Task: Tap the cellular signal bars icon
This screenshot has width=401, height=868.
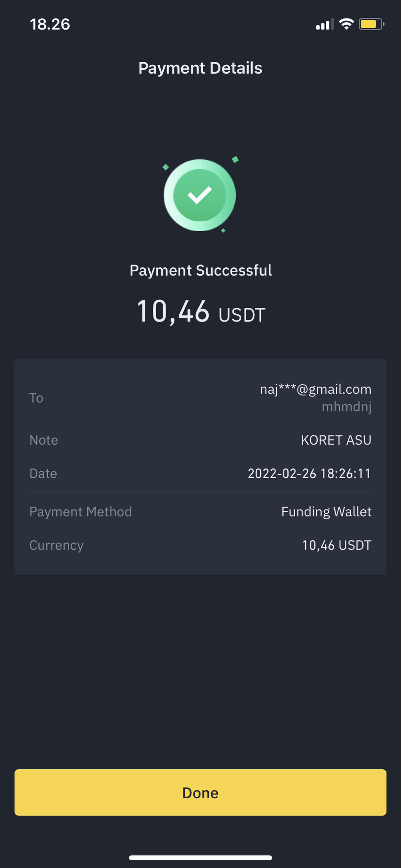Action: 324,24
